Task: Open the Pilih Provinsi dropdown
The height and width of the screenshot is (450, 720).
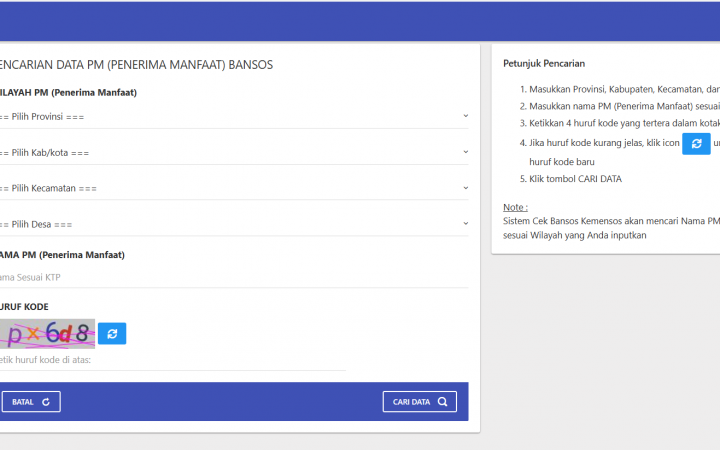Action: (x=230, y=117)
